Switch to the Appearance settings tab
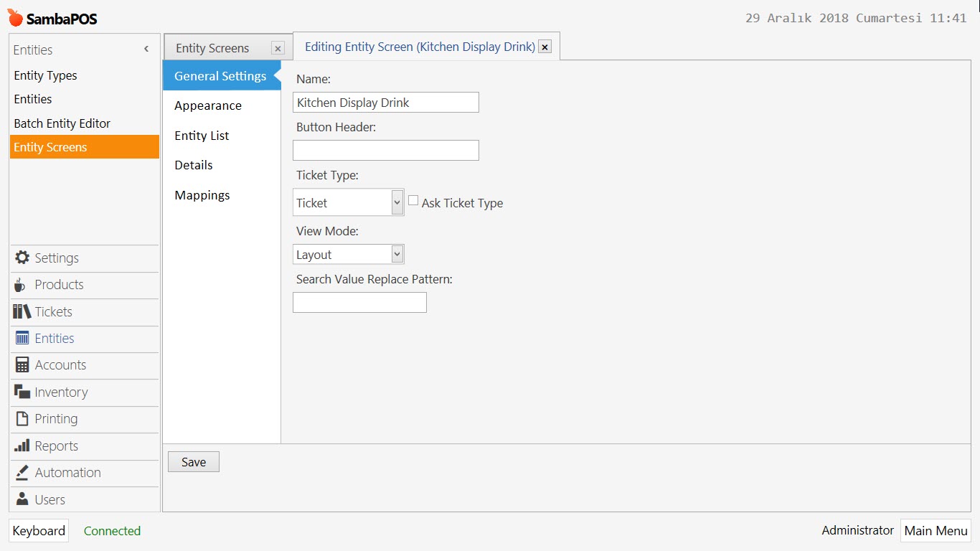This screenshot has height=551, width=980. [x=208, y=105]
